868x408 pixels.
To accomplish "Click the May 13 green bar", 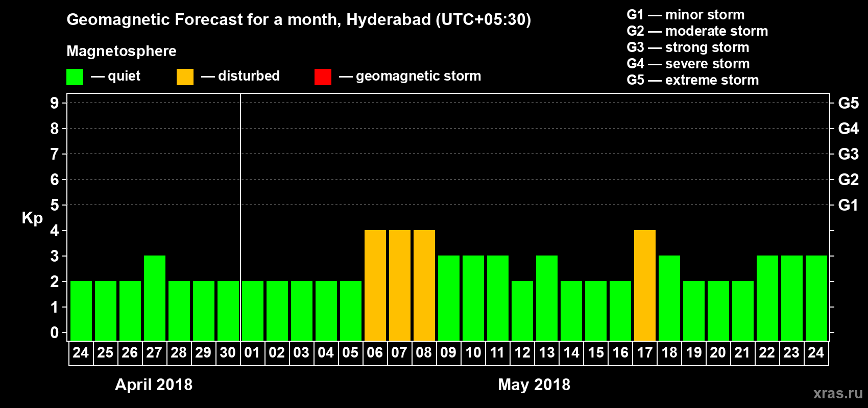I will [x=547, y=298].
